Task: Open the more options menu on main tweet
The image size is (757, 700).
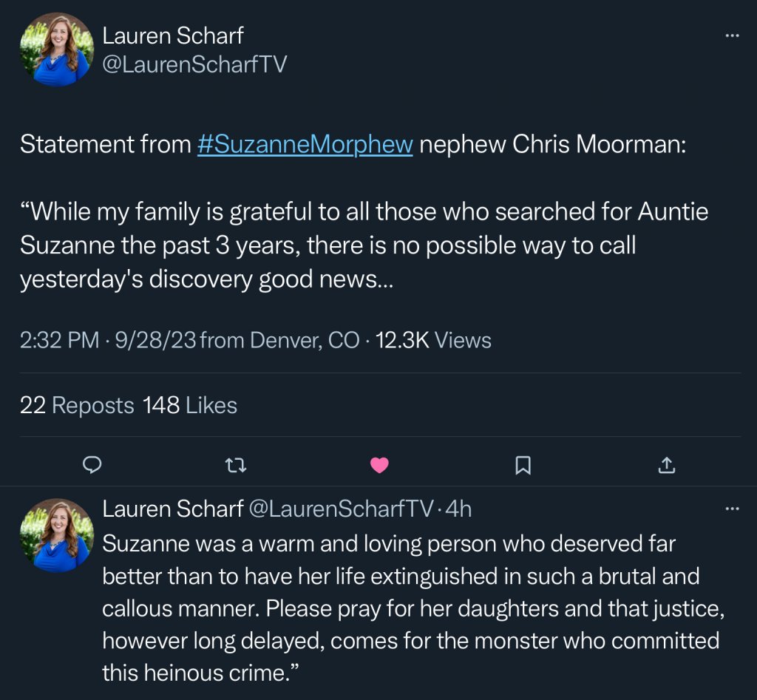Action: point(732,35)
